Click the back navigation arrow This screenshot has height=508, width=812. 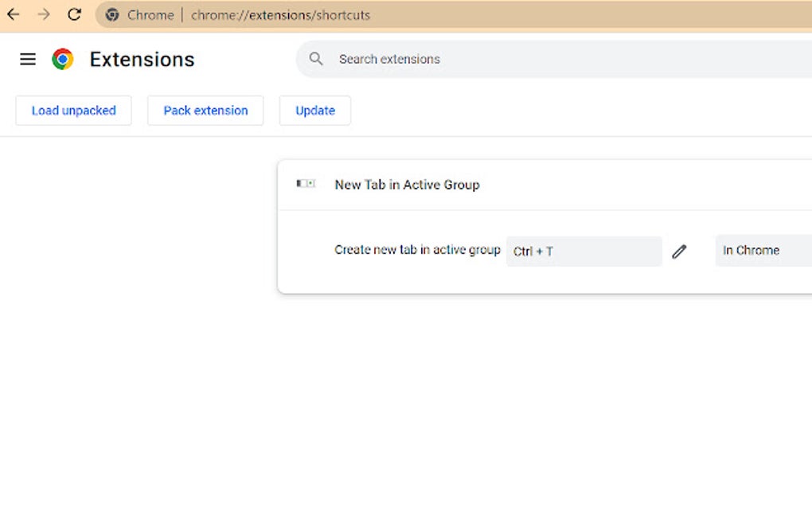pyautogui.click(x=13, y=14)
